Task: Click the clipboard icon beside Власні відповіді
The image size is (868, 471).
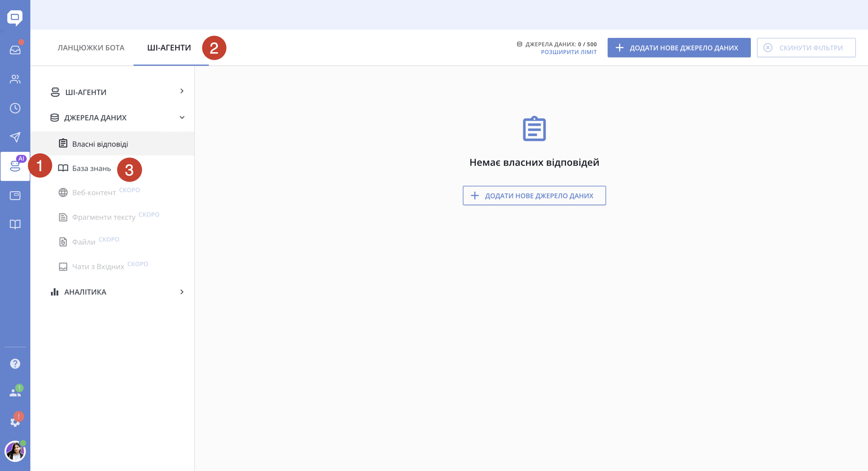Action: pos(63,143)
